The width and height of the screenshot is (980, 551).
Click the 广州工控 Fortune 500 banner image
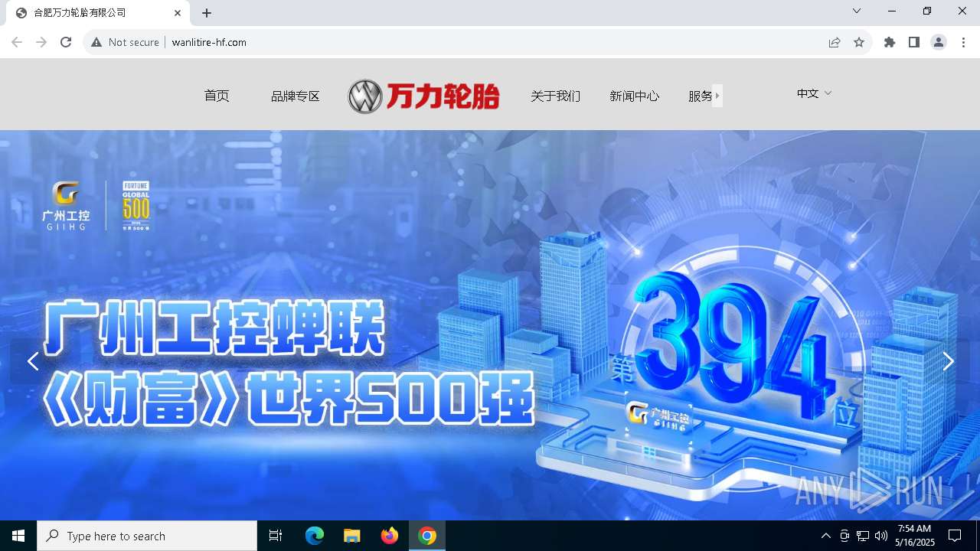490,325
